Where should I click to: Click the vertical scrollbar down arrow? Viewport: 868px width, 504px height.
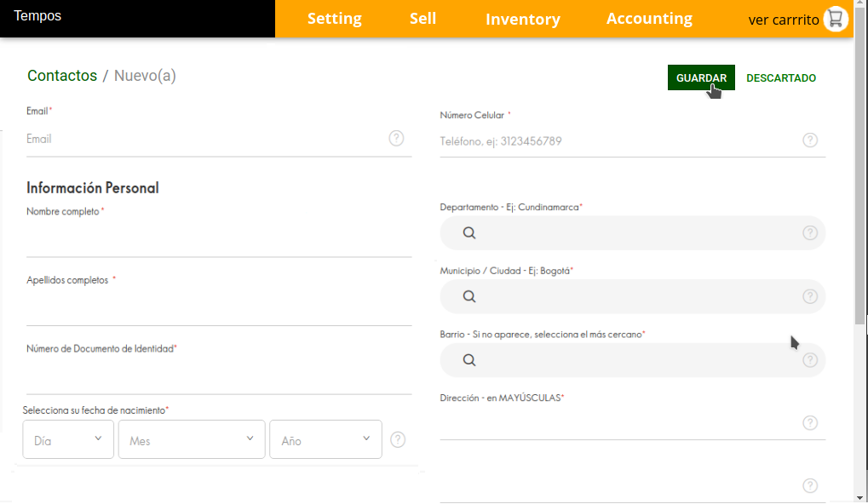tap(859, 496)
